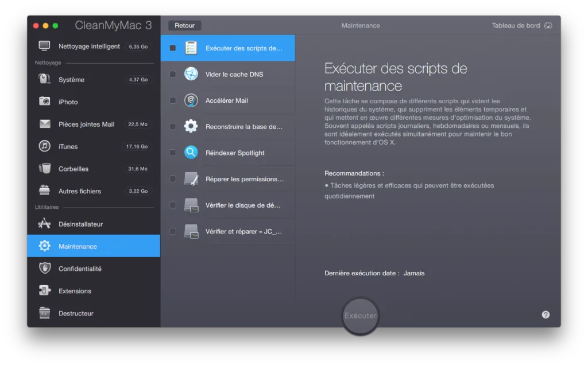Select the Reconstruire la base de task text
The width and height of the screenshot is (588, 366).
[x=243, y=127]
